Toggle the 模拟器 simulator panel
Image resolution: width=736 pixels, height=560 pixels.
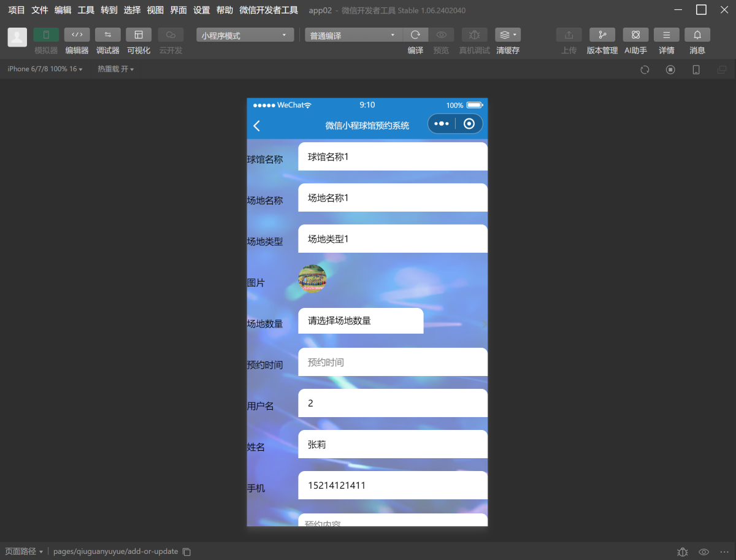pyautogui.click(x=46, y=35)
